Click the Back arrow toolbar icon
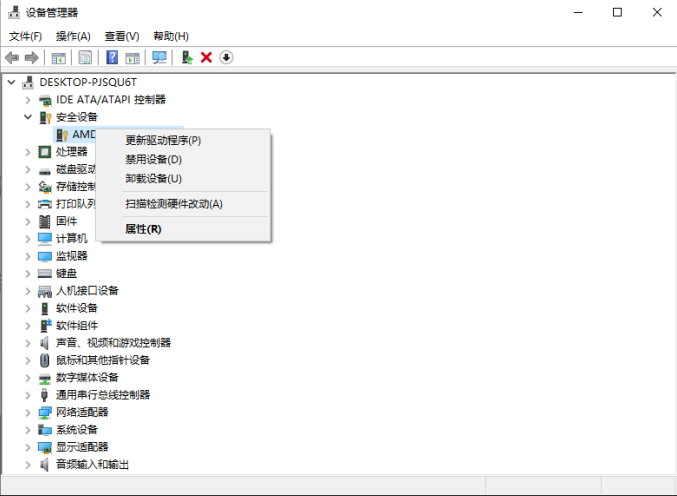Screen dimensions: 677x496 click(12, 57)
